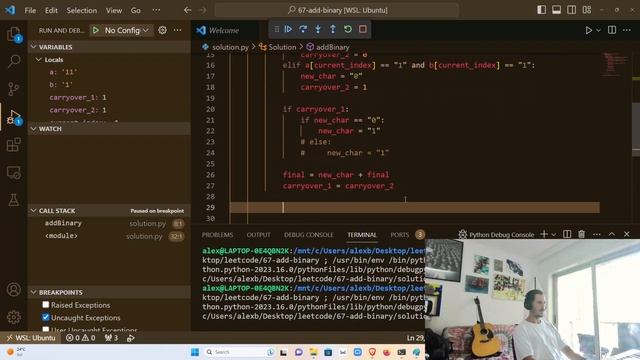The height and width of the screenshot is (360, 640).
Task: Open launch.json with the gear icon
Action: coord(162,30)
